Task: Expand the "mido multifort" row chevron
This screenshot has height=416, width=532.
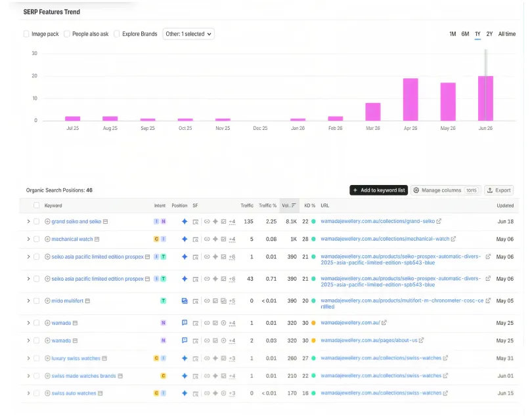Action: [x=28, y=301]
